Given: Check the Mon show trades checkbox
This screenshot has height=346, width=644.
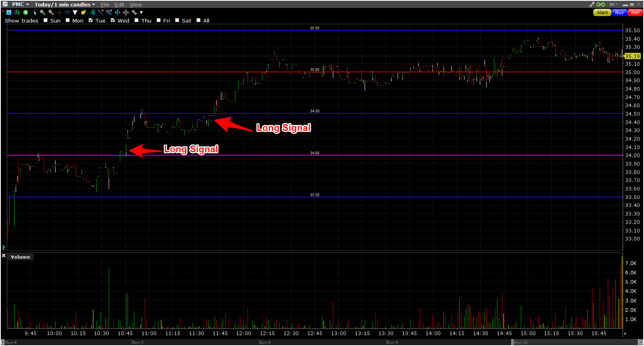Looking at the screenshot, I should tap(68, 20).
